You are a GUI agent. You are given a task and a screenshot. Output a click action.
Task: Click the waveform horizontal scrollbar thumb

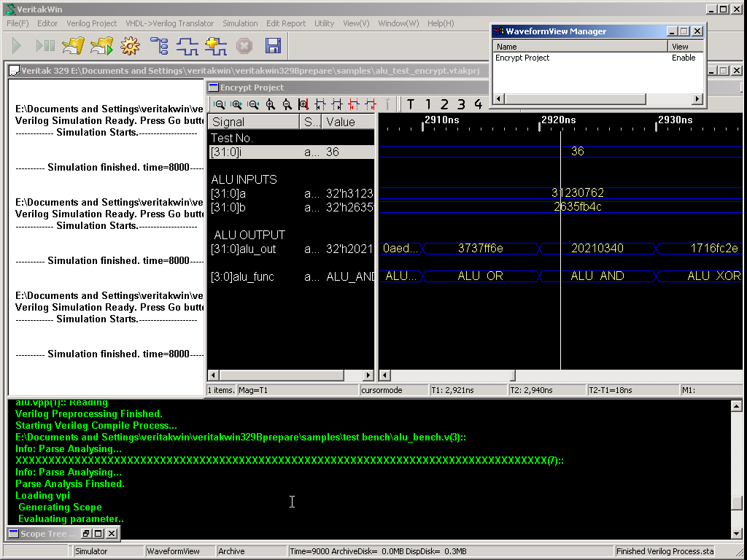512,376
